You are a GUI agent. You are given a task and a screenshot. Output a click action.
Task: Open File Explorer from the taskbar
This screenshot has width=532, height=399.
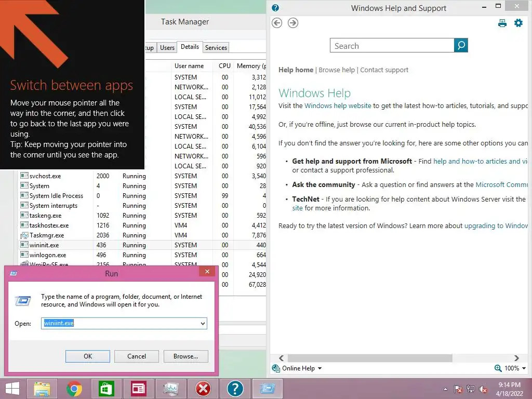[x=42, y=389]
